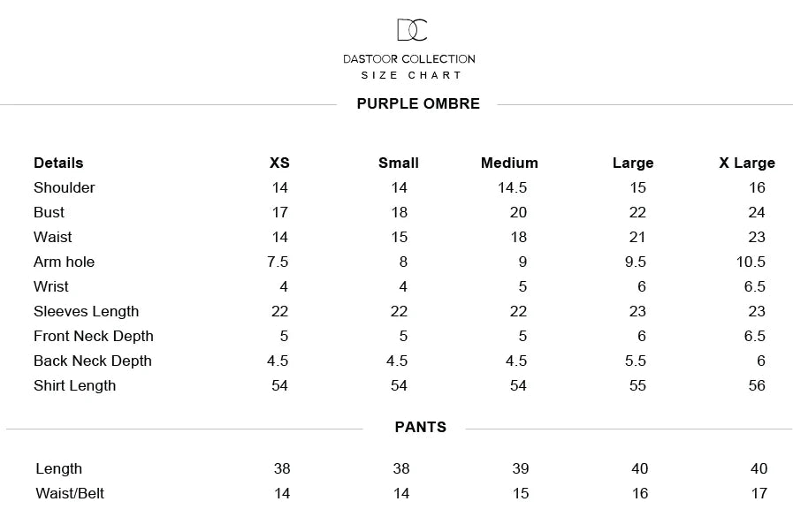The height and width of the screenshot is (532, 793).
Task: Select the Shoulder row label
Action: point(65,187)
